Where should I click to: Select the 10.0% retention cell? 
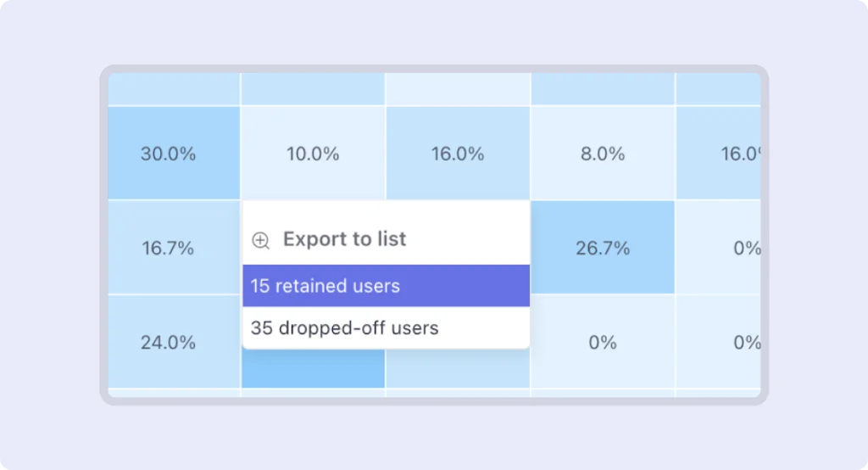313,154
